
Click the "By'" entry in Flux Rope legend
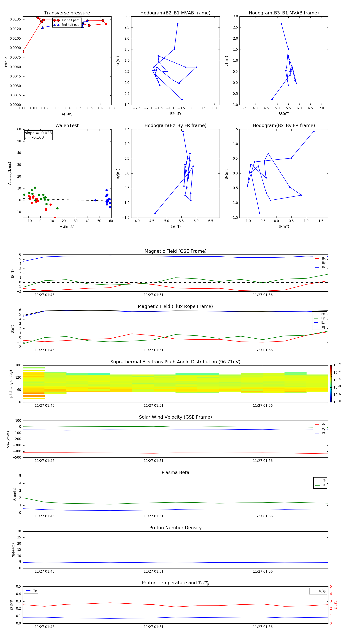tap(320, 318)
